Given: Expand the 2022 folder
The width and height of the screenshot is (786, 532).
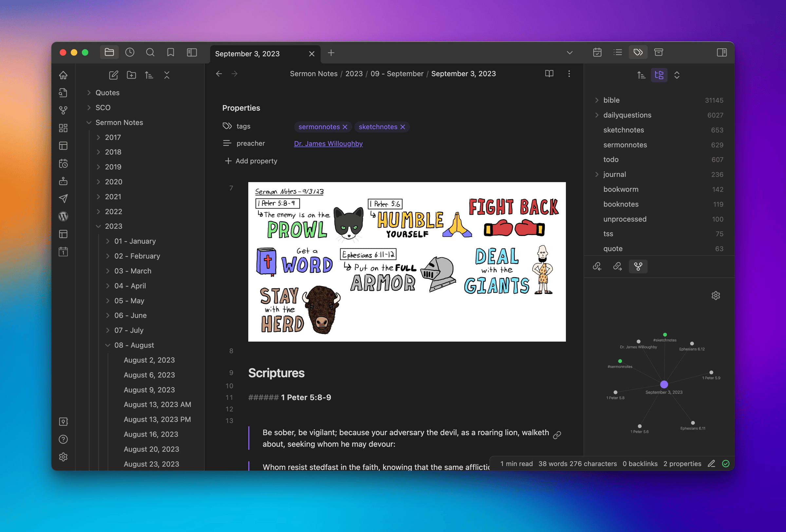Looking at the screenshot, I should pos(113,211).
